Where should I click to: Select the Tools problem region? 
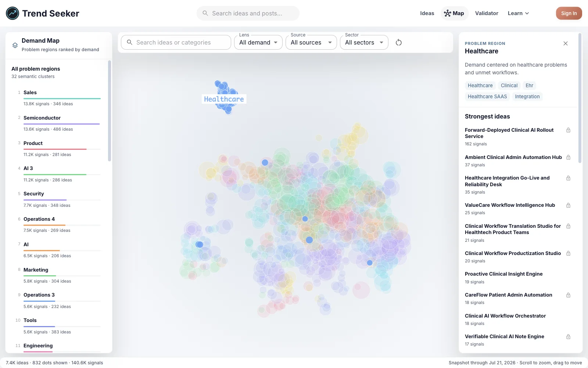(x=59, y=326)
